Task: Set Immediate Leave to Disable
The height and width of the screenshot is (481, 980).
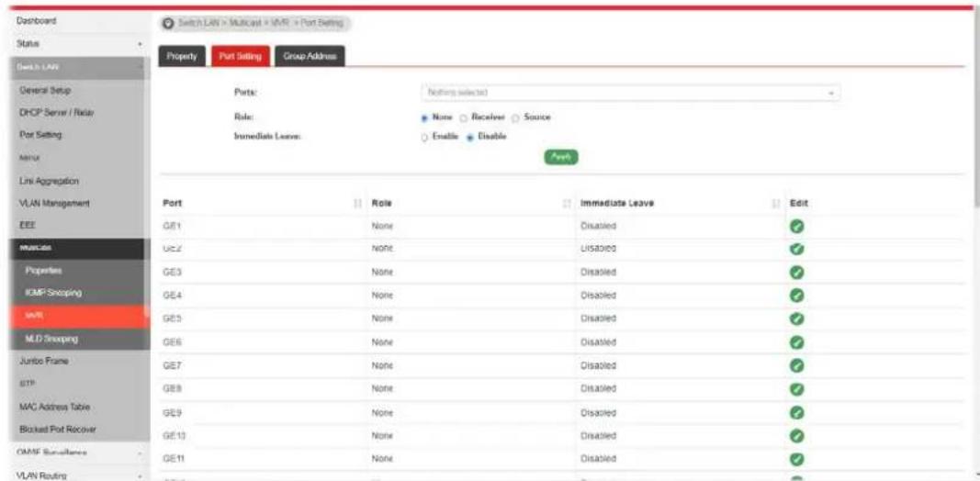Action: 469,137
